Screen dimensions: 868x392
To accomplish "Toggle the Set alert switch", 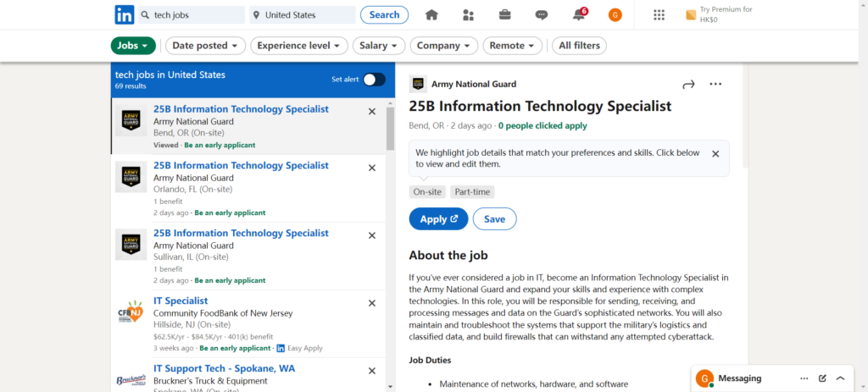I will coord(374,80).
